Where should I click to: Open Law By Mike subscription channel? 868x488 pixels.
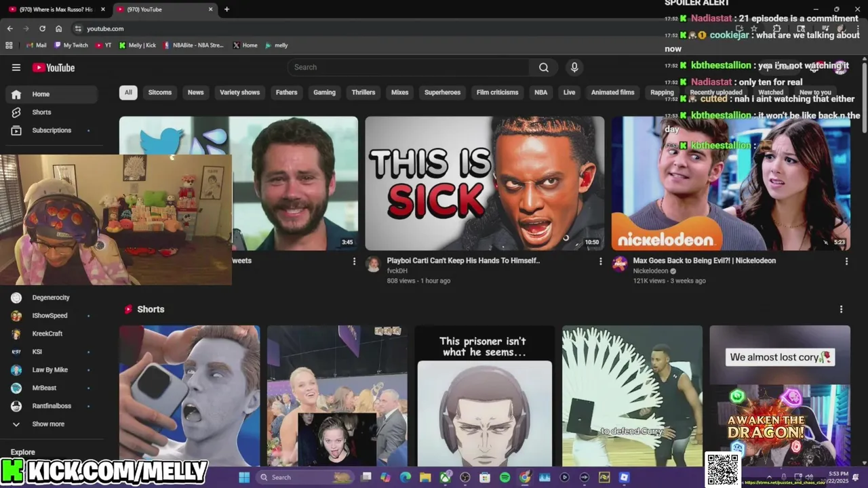52,370
